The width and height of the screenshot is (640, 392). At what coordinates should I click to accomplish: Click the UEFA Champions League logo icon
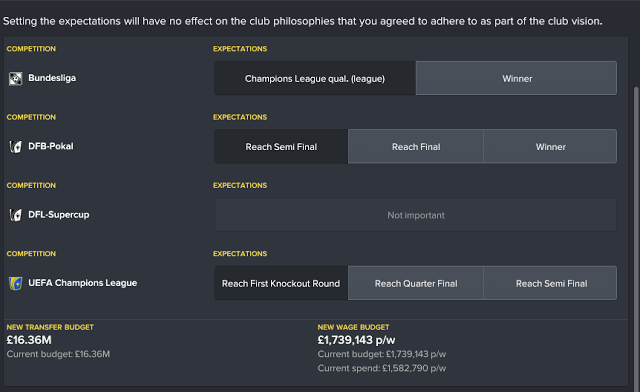[x=16, y=283]
